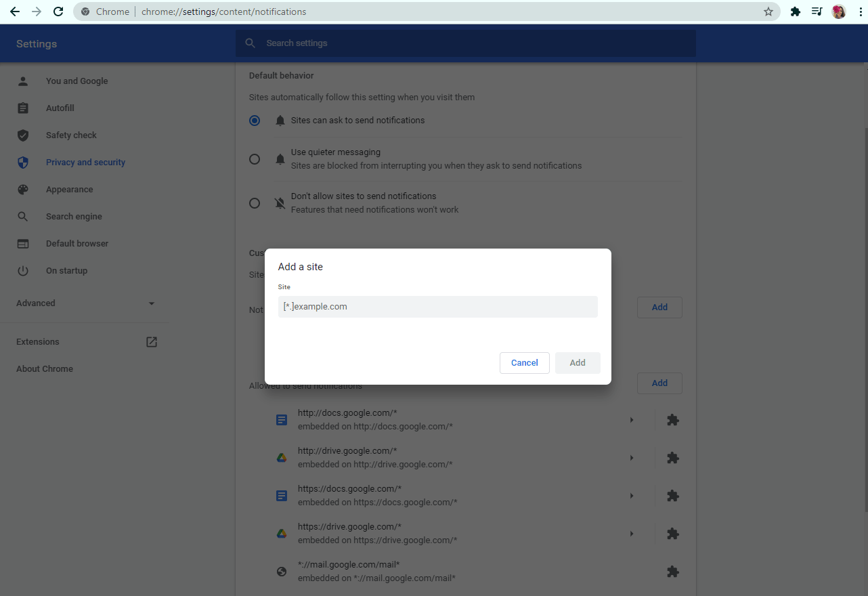Viewport: 868px width, 596px height.
Task: Open Chrome three-dot menu
Action: click(860, 12)
